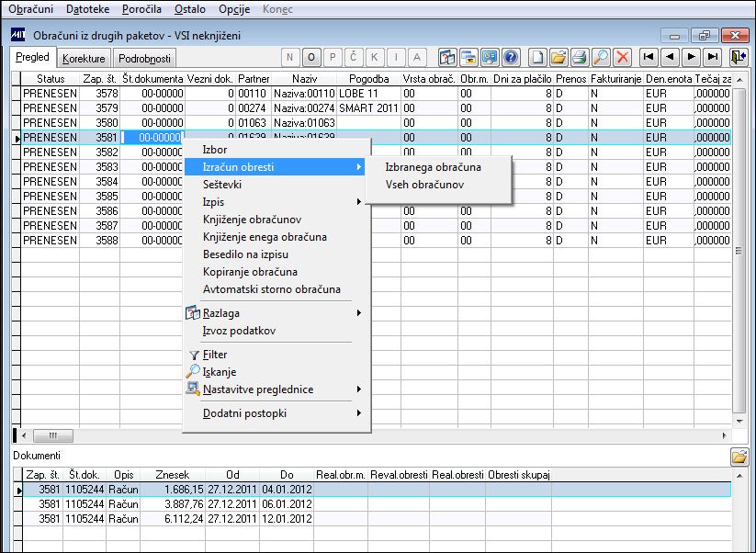Viewport: 756px width, 553px height.
Task: Open the Poročila menu
Action: pos(141,9)
